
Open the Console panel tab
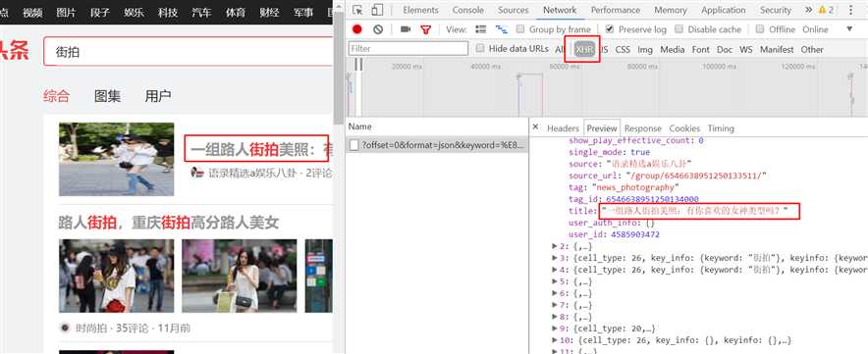(x=468, y=10)
